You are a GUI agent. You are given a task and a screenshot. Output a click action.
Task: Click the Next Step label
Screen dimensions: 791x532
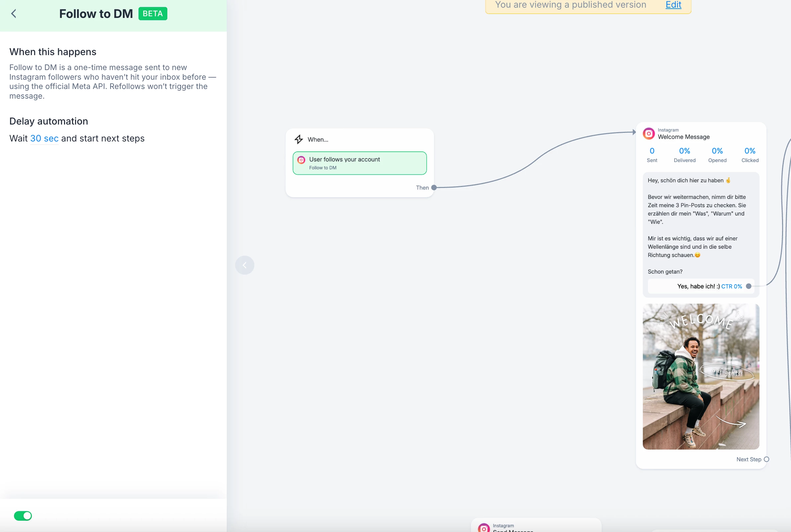pyautogui.click(x=748, y=459)
